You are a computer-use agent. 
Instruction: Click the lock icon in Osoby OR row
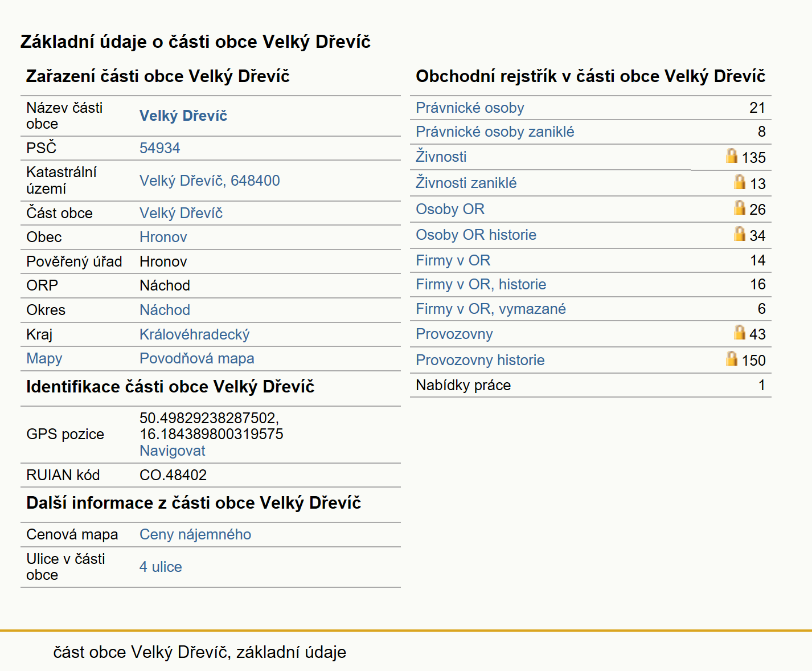[740, 207]
